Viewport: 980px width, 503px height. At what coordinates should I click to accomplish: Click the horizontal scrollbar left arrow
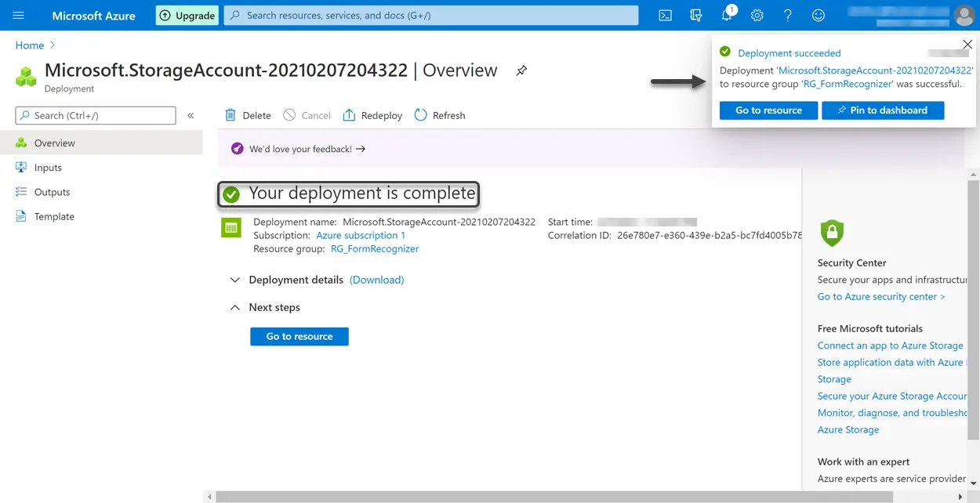pos(209,497)
